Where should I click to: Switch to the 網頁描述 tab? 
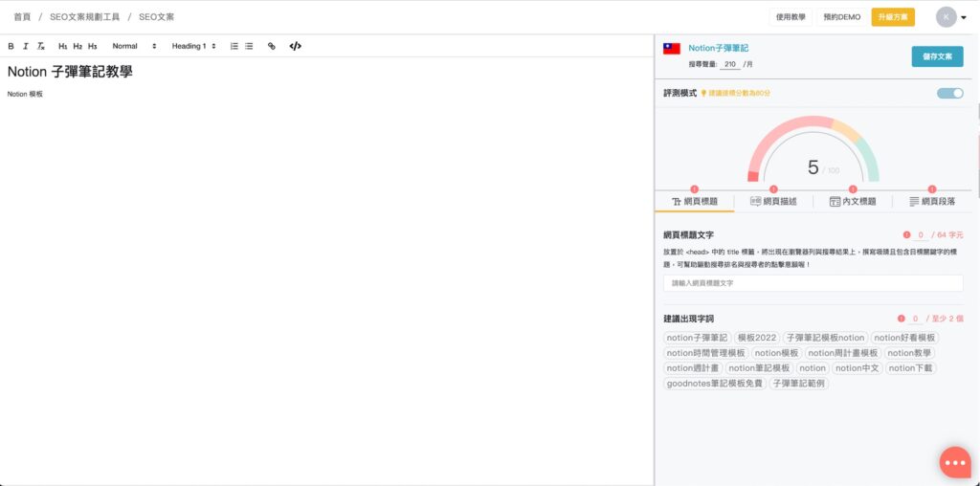[x=773, y=202]
